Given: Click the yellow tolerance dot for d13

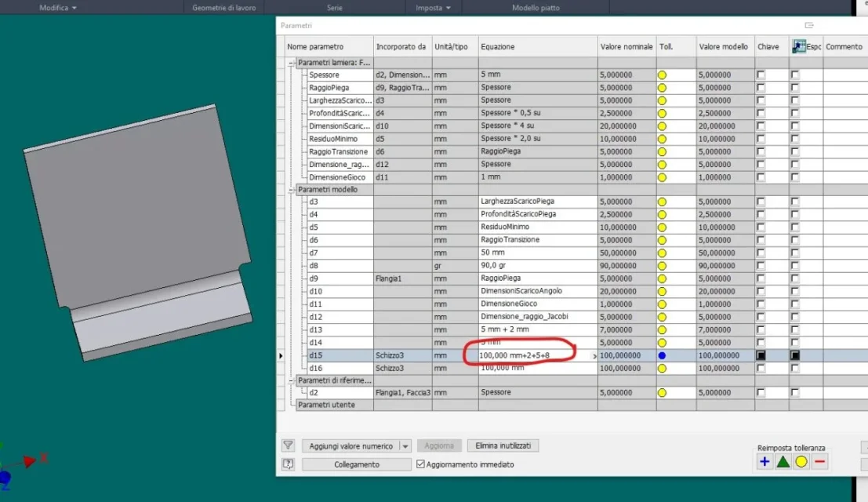Looking at the screenshot, I should coord(662,330).
